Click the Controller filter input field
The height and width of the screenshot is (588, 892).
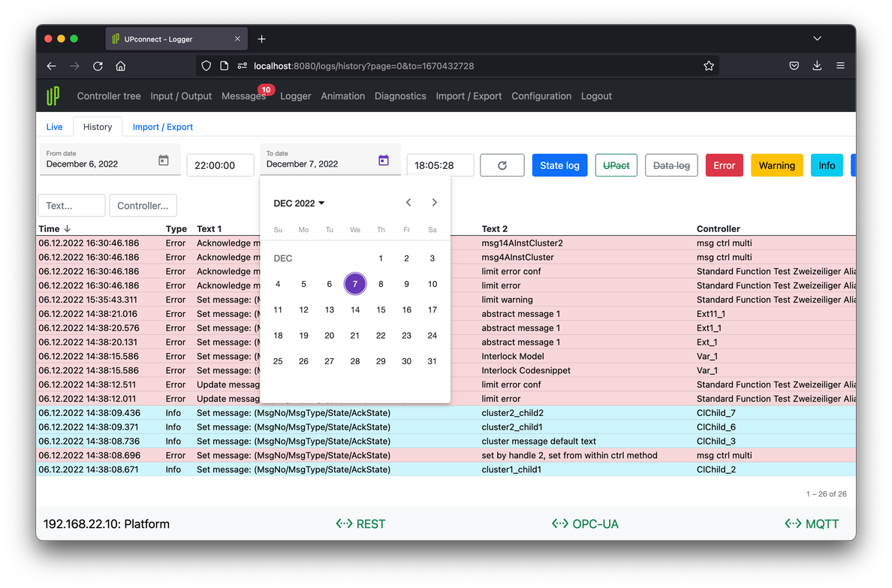click(x=143, y=206)
